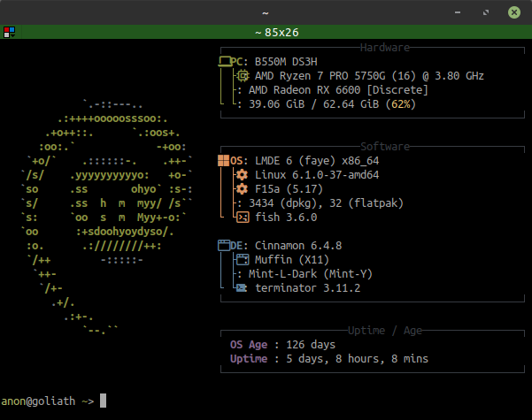Click "AMD Ryzen 7 PRO 5750G" text

click(320, 75)
